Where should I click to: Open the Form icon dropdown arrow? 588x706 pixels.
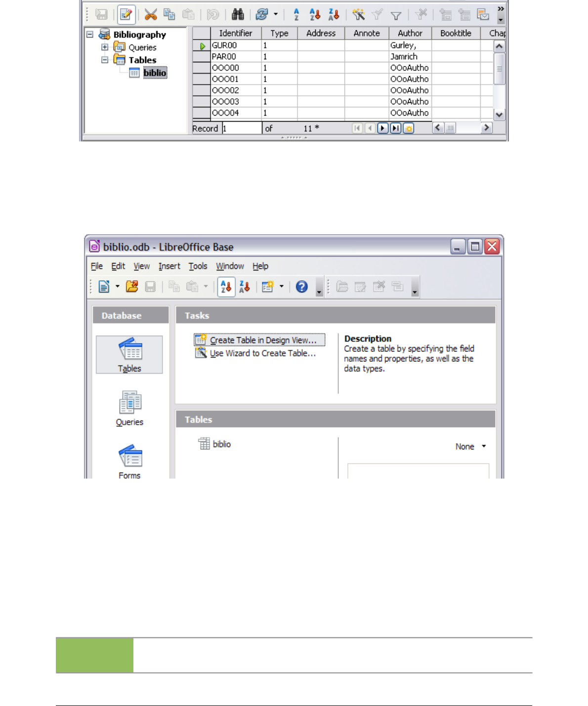point(282,286)
